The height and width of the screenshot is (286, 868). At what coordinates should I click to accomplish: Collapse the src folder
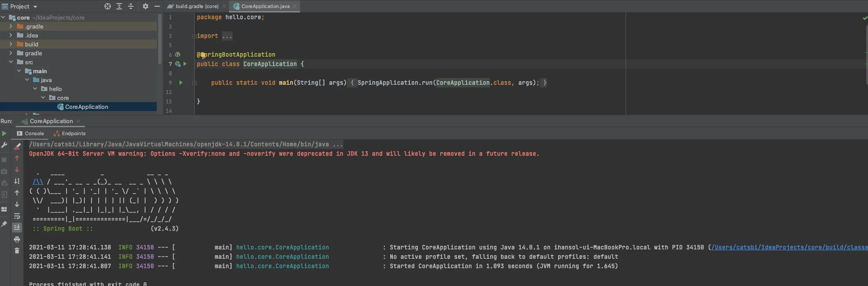pyautogui.click(x=11, y=62)
